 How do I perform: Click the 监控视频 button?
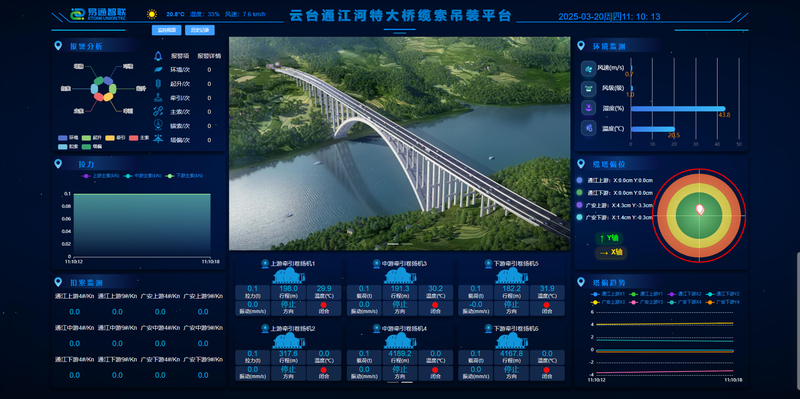[x=166, y=30]
